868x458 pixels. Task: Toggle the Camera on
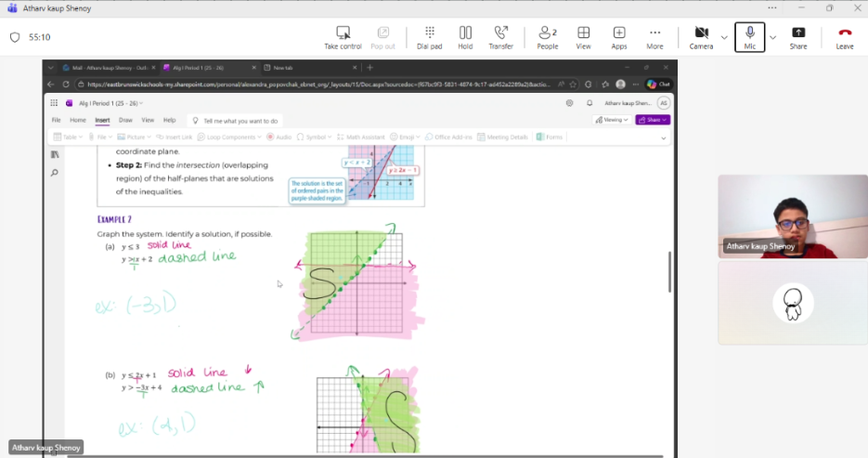pos(701,38)
